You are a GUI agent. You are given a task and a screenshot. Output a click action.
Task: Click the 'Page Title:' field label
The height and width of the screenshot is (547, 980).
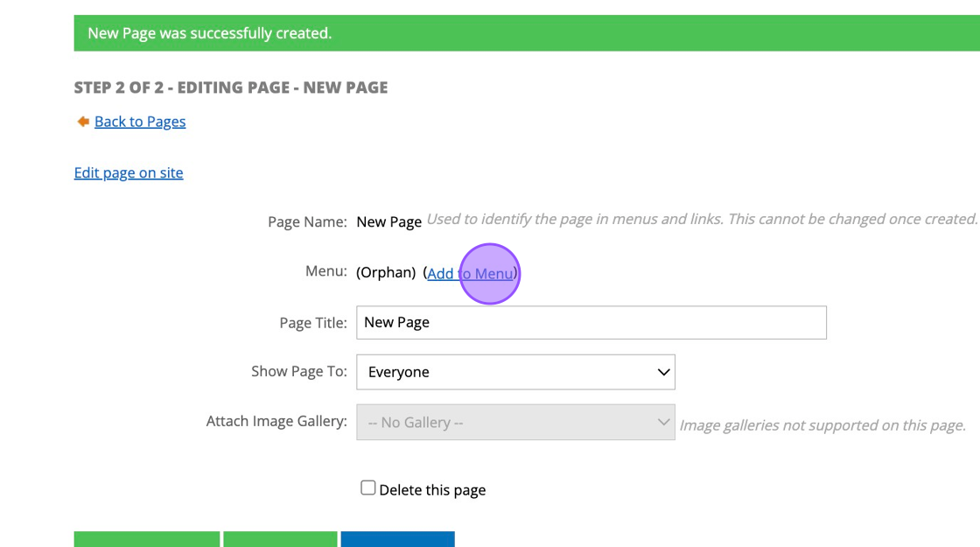tap(313, 323)
